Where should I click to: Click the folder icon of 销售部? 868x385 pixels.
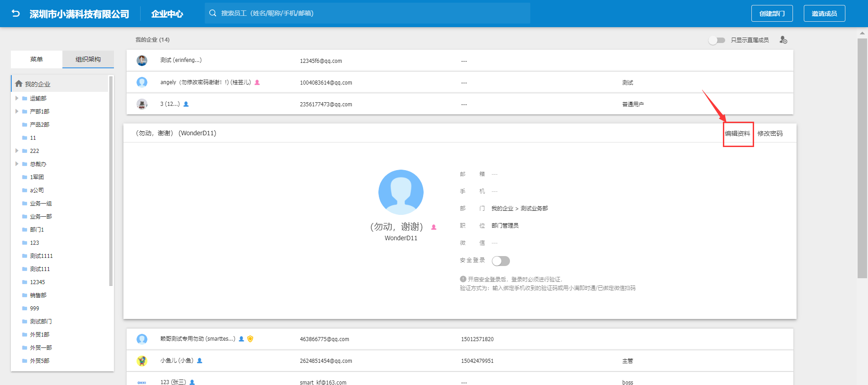click(25, 295)
